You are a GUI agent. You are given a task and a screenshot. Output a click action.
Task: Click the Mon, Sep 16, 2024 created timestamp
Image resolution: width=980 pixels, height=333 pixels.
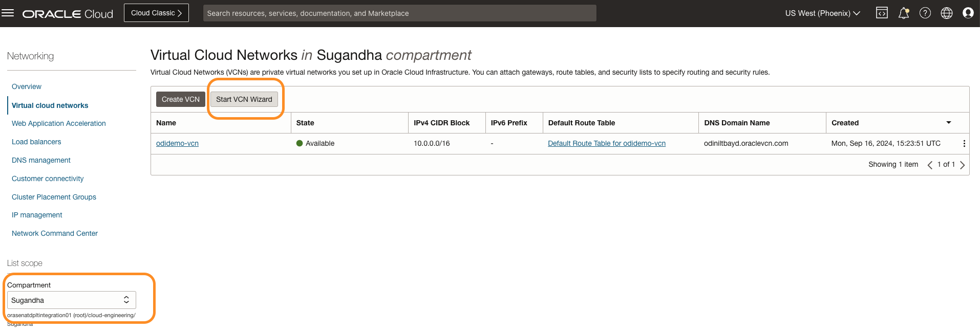click(x=886, y=143)
